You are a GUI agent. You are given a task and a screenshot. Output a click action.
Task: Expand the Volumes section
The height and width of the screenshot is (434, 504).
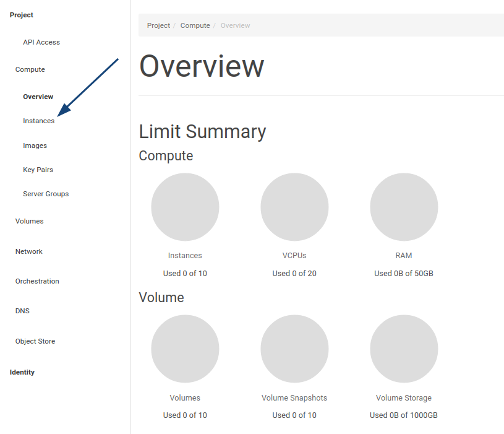point(29,221)
